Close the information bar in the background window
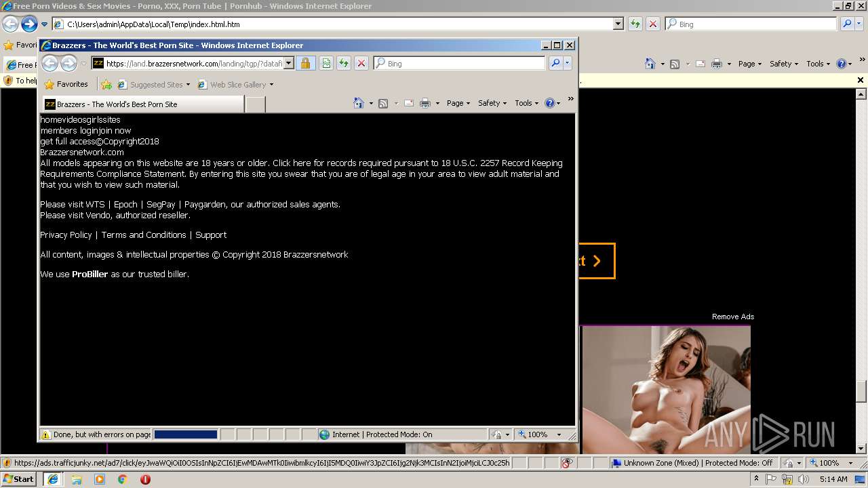 pyautogui.click(x=861, y=80)
